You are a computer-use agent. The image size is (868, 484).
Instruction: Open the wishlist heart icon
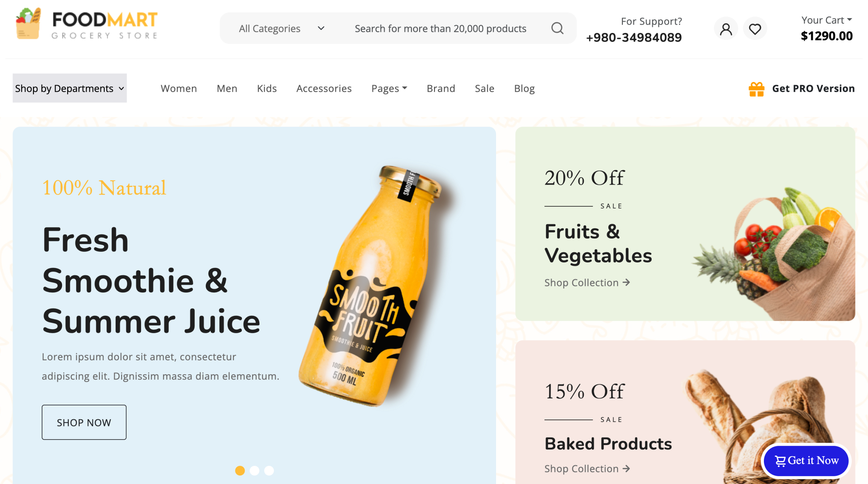tap(755, 28)
